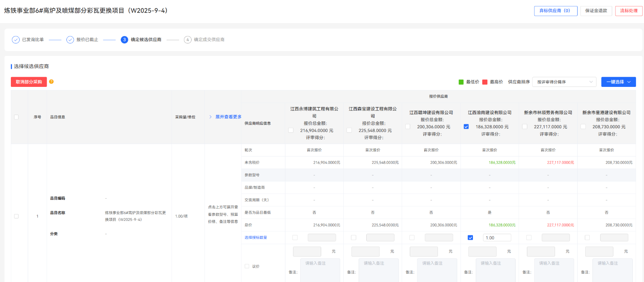Select supplier 新余市星港建设有限公司 checkbox

[x=583, y=127]
